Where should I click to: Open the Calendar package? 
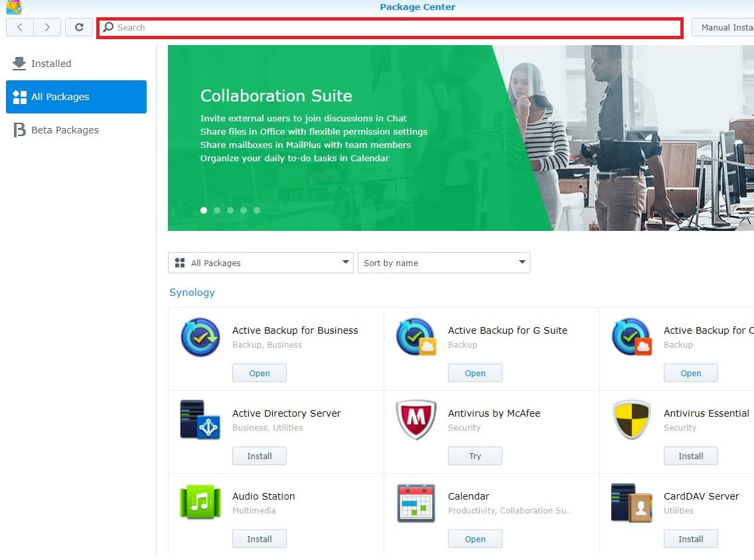(475, 539)
